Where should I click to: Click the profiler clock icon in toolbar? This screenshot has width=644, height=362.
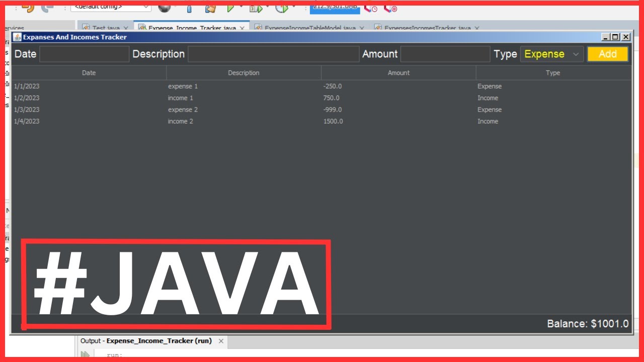[x=371, y=8]
